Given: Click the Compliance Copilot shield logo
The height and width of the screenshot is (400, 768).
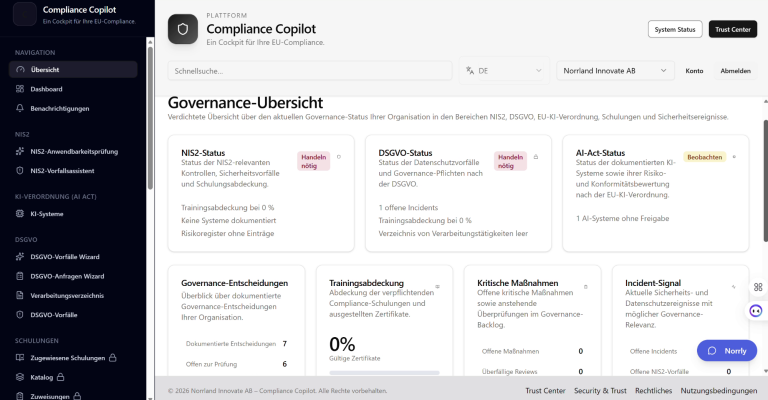Looking at the screenshot, I should pyautogui.click(x=182, y=30).
